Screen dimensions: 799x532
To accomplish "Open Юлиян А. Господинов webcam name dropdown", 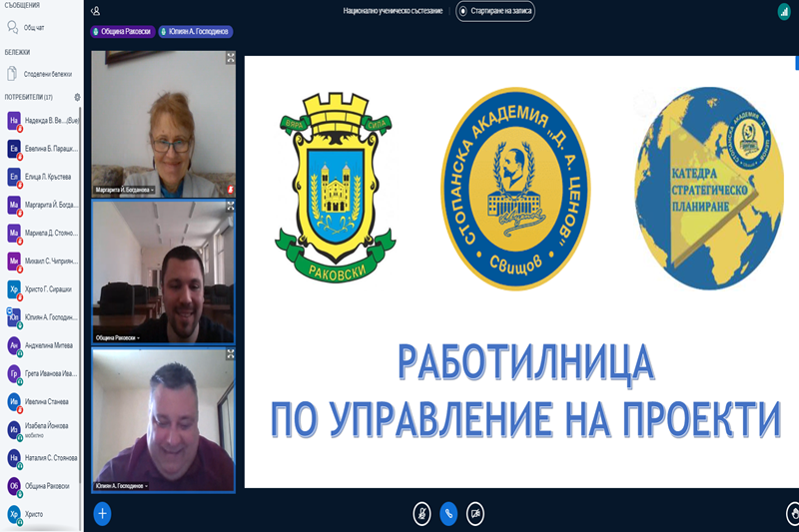I will [121, 486].
